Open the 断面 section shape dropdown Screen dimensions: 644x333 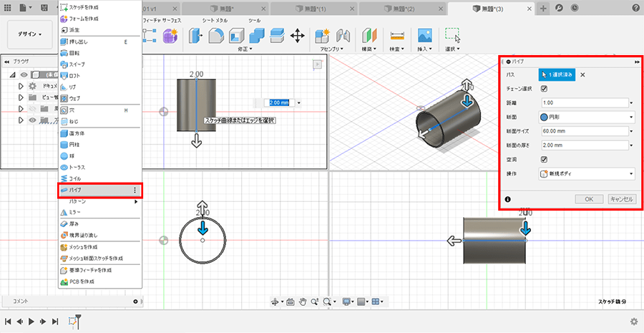click(x=586, y=117)
